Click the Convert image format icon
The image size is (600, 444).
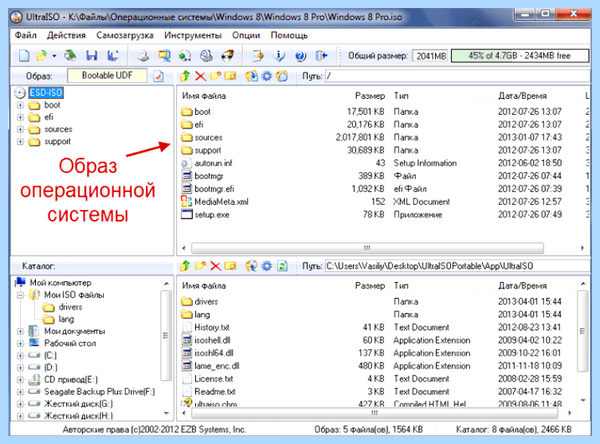pyautogui.click(x=165, y=56)
